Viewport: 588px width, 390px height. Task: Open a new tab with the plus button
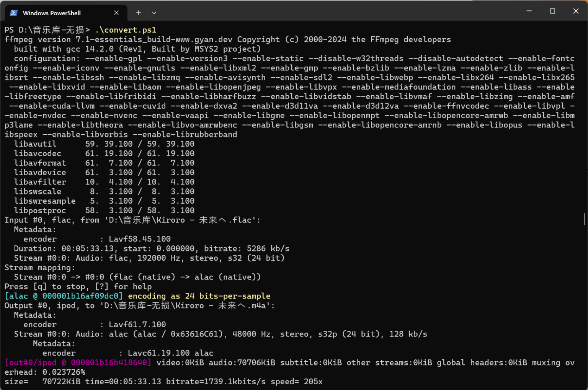[139, 13]
